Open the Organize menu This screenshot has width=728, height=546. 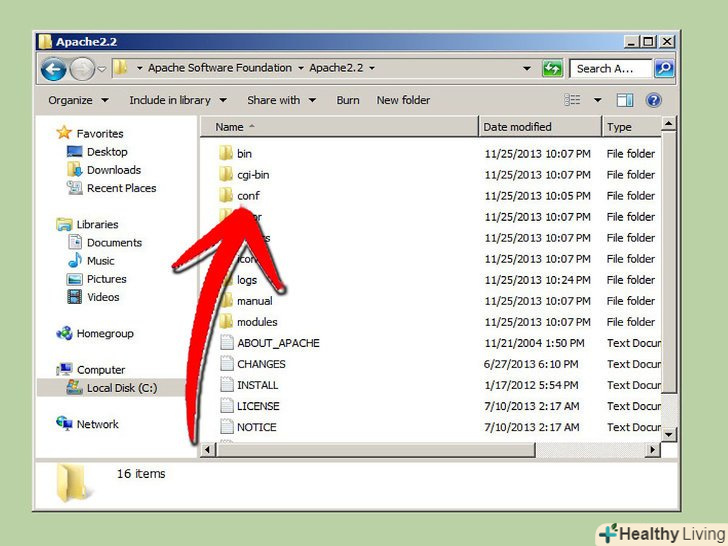pos(76,100)
